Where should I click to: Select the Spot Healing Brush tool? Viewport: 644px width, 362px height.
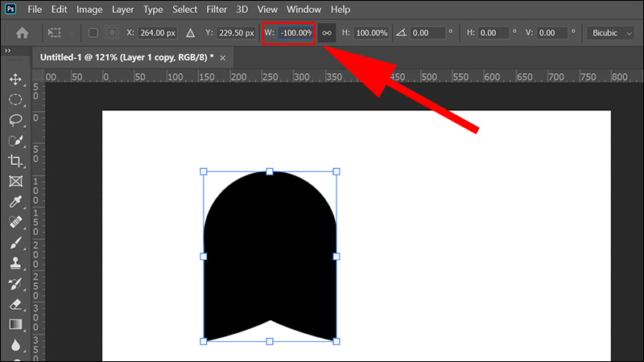[x=15, y=222]
